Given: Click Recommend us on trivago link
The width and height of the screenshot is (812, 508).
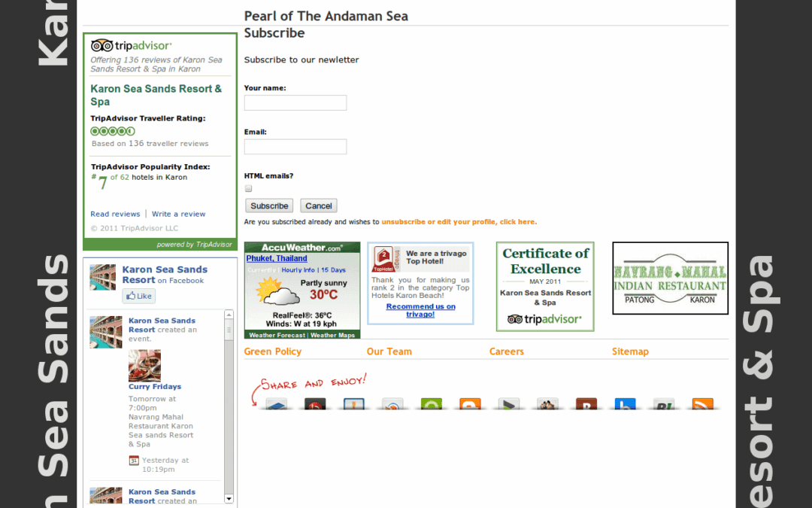Looking at the screenshot, I should click(x=420, y=310).
